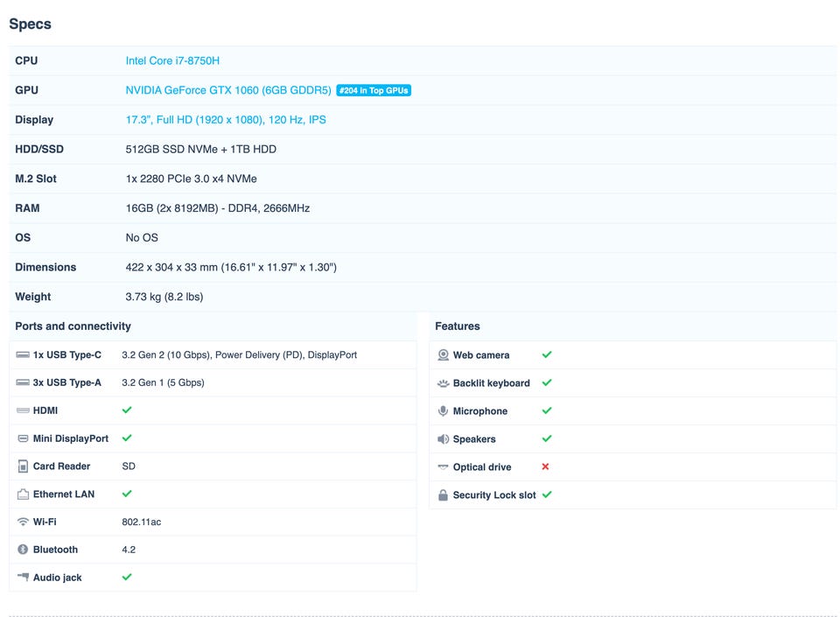Click the CPU row label

pyautogui.click(x=26, y=60)
